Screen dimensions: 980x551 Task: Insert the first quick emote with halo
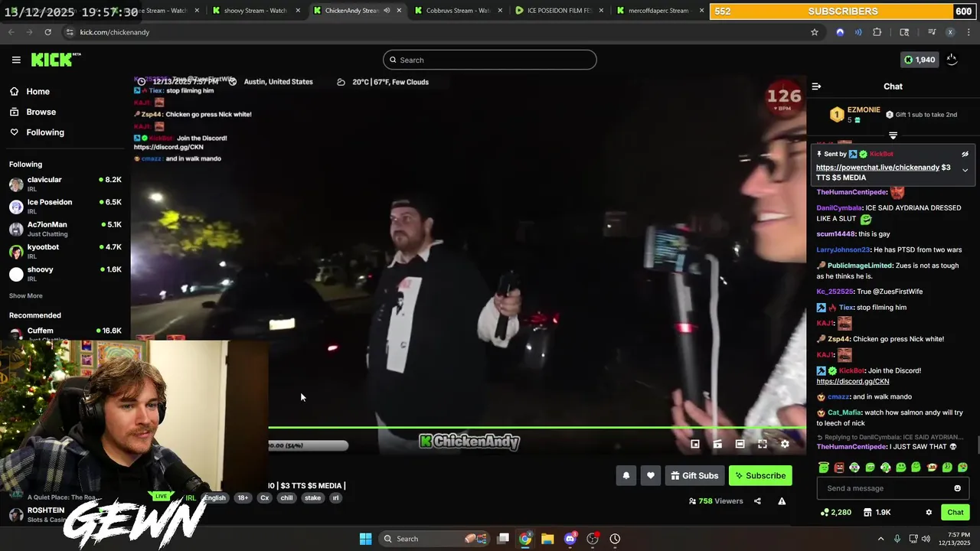[824, 467]
